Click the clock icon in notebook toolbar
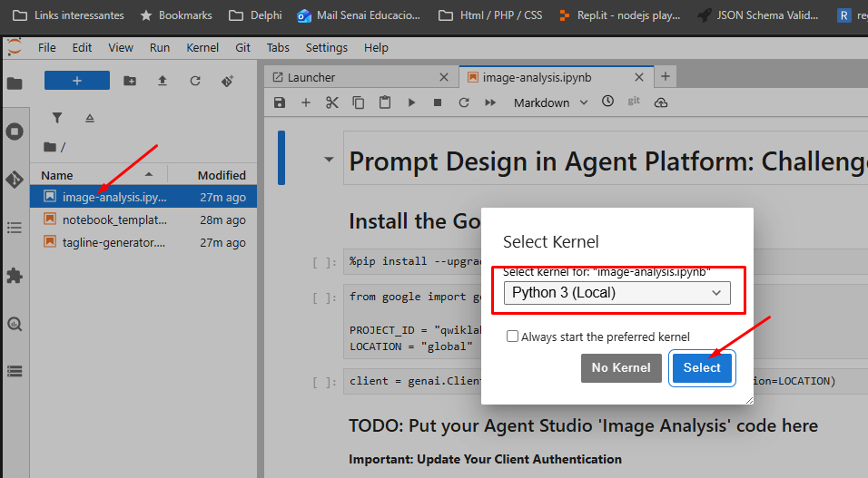Viewport: 868px width, 478px height. (607, 102)
